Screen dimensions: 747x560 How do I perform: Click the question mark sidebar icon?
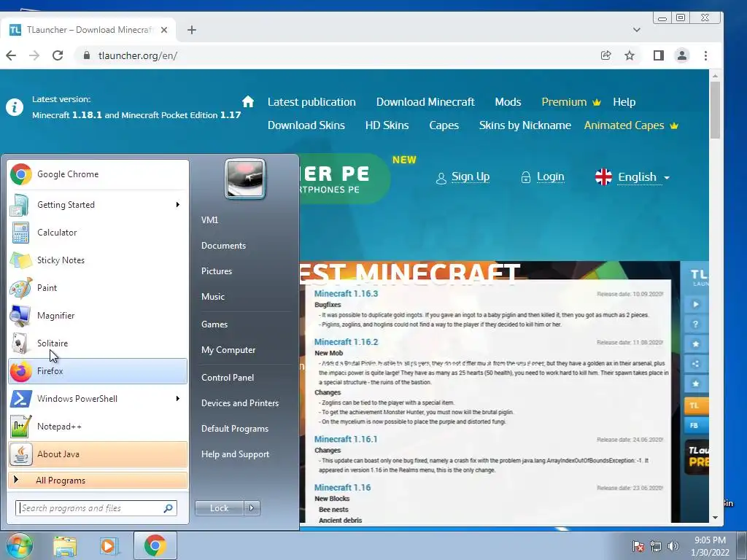click(x=695, y=324)
